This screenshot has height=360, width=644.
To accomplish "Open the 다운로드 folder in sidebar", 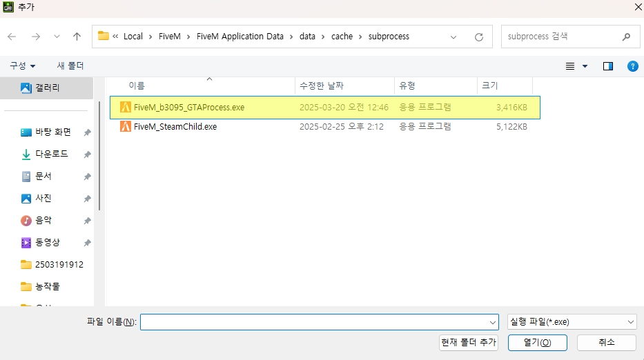I will 52,154.
